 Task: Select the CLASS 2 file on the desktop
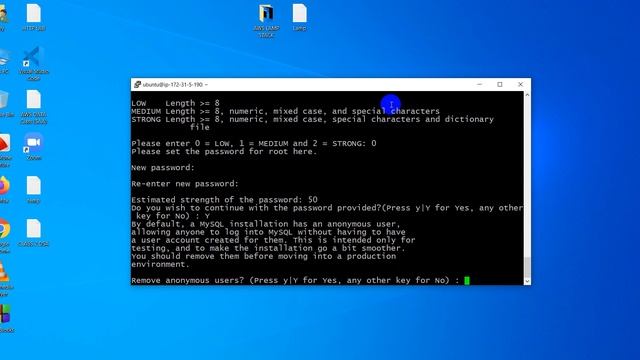33,233
